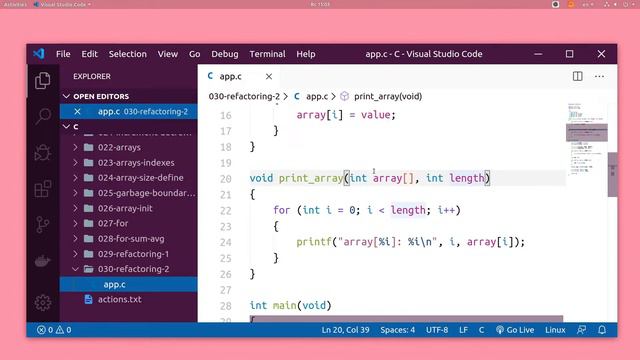This screenshot has width=640, height=360.
Task: Click the 'length' parameter on line 20
Action: point(467,178)
